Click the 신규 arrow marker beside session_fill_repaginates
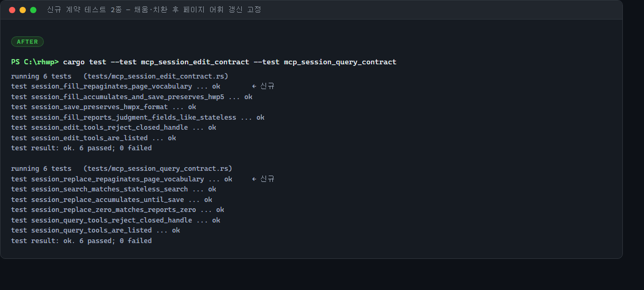The image size is (644, 290). (263, 86)
